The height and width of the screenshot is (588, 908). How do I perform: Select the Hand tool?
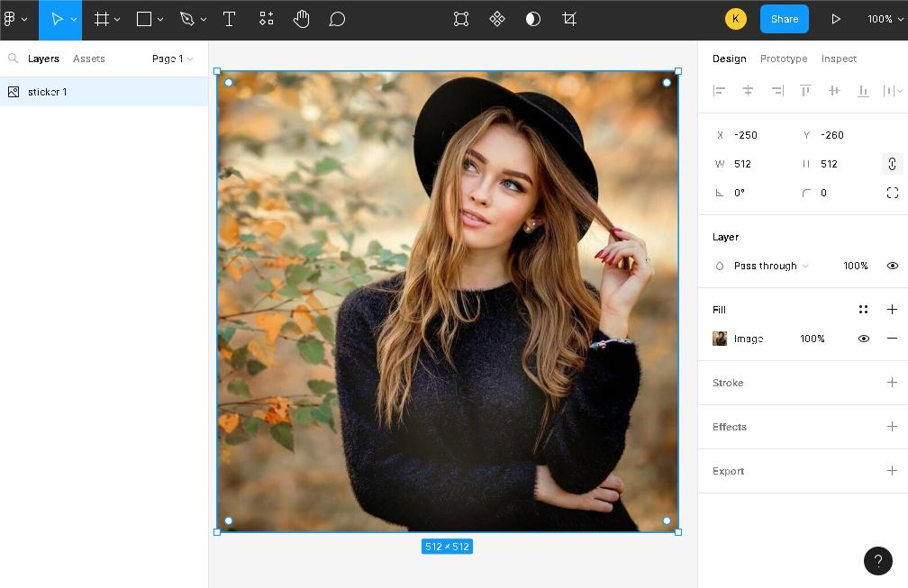[301, 19]
